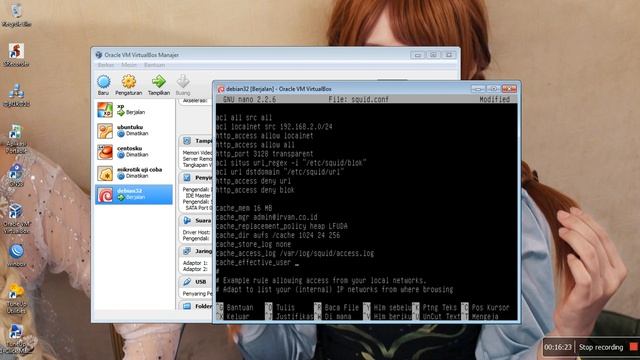This screenshot has height=360, width=640.
Task: Click the Stop recording button
Action: (607, 347)
